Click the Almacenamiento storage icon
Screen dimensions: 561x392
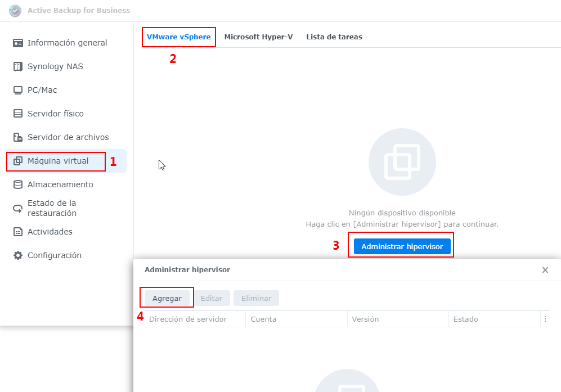[x=18, y=184]
